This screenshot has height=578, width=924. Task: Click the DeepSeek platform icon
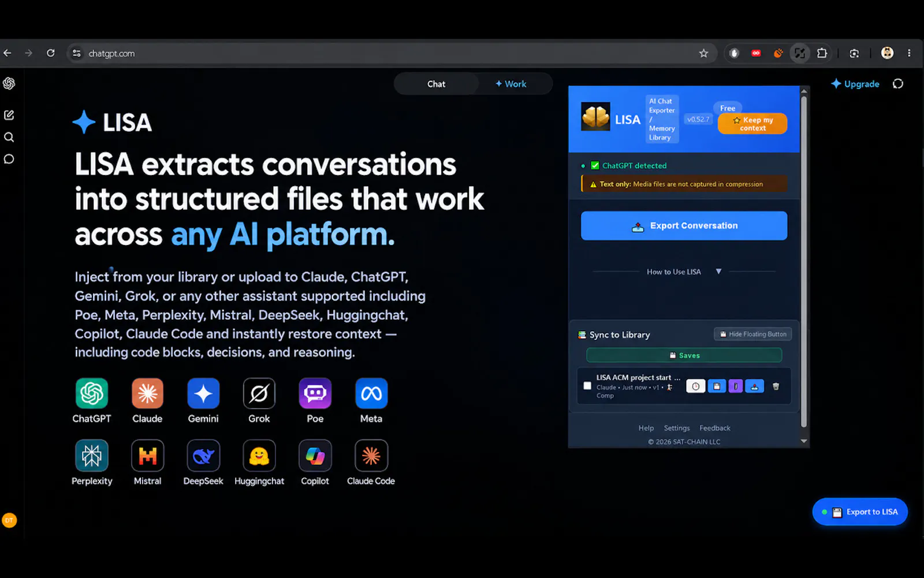(203, 456)
